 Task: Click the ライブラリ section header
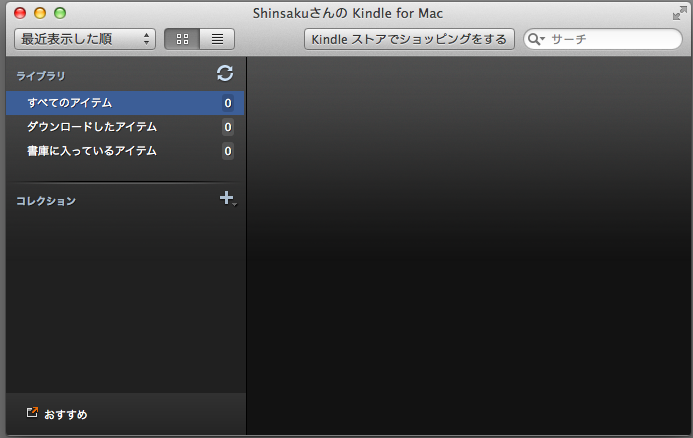click(x=41, y=76)
